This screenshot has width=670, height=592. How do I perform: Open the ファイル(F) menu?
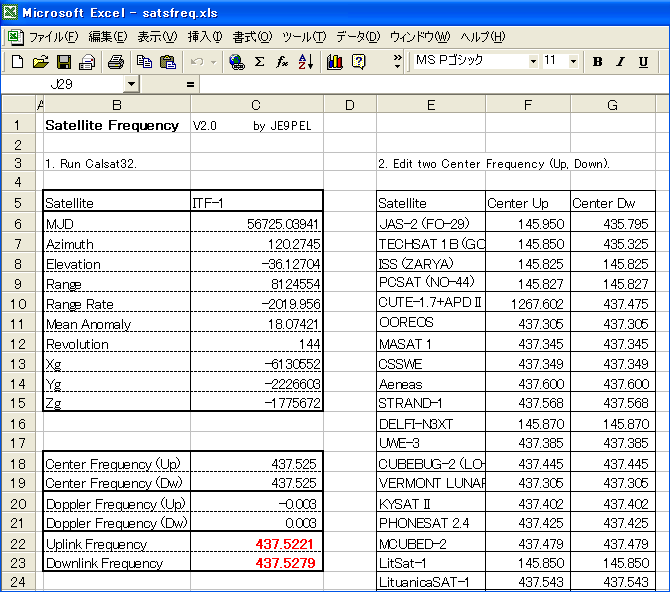[x=53, y=37]
